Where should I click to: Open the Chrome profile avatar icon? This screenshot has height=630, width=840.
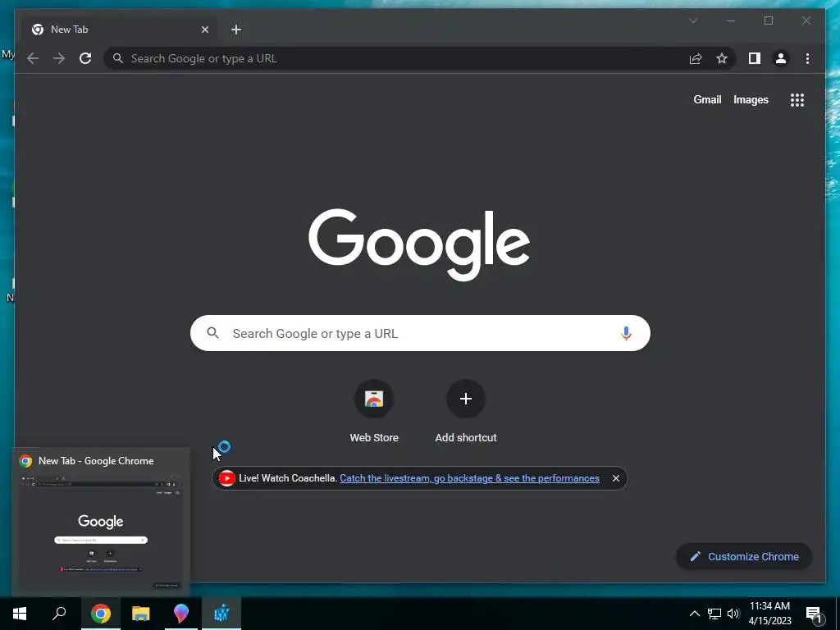781,58
